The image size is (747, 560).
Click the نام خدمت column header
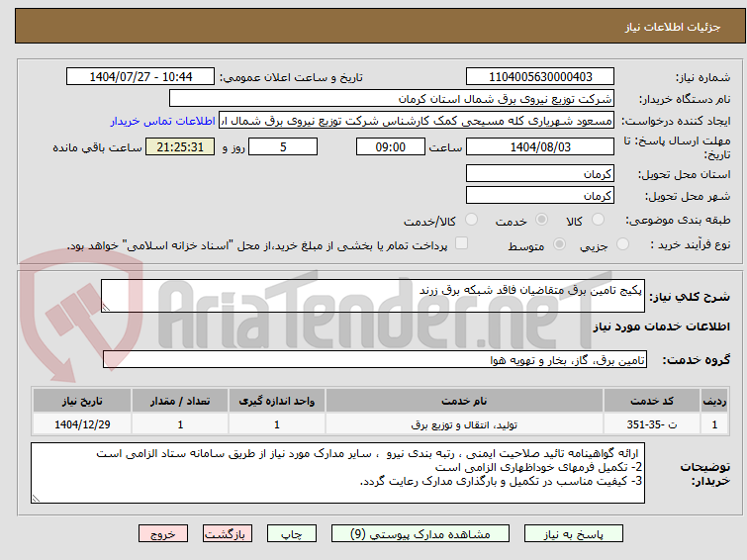464,401
